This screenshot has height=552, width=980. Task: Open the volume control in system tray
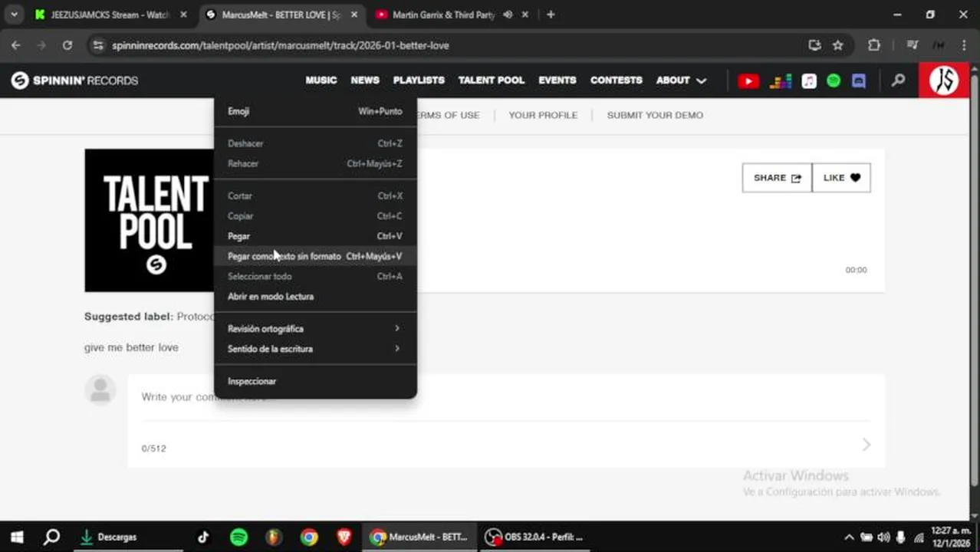click(883, 537)
